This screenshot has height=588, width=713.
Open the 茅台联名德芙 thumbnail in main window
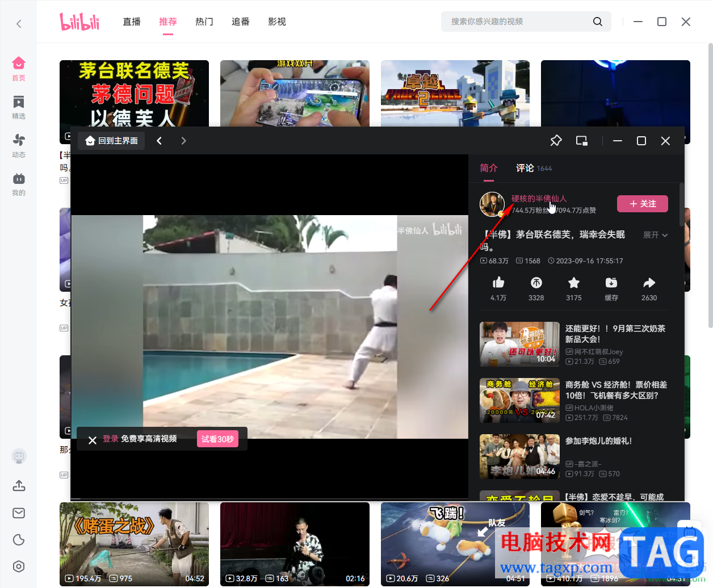(x=134, y=94)
